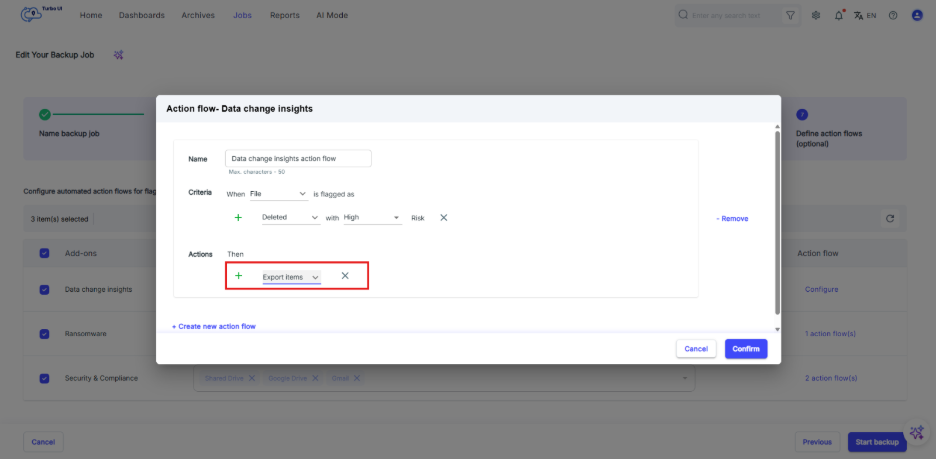936x459 pixels.
Task: Open the user profile avatar
Action: click(x=917, y=16)
